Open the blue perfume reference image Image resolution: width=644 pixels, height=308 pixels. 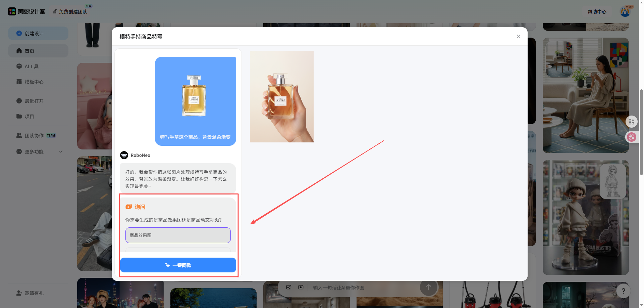[x=196, y=101]
